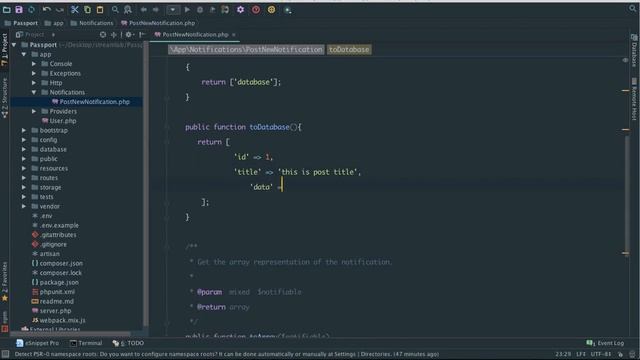
Task: Click the collapse all icon in Project panel
Action: tap(113, 35)
